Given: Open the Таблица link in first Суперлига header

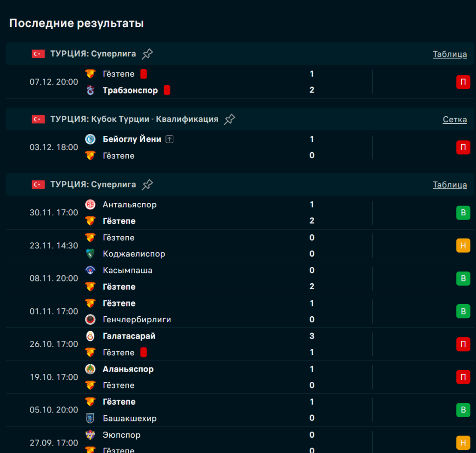Looking at the screenshot, I should [x=450, y=54].
